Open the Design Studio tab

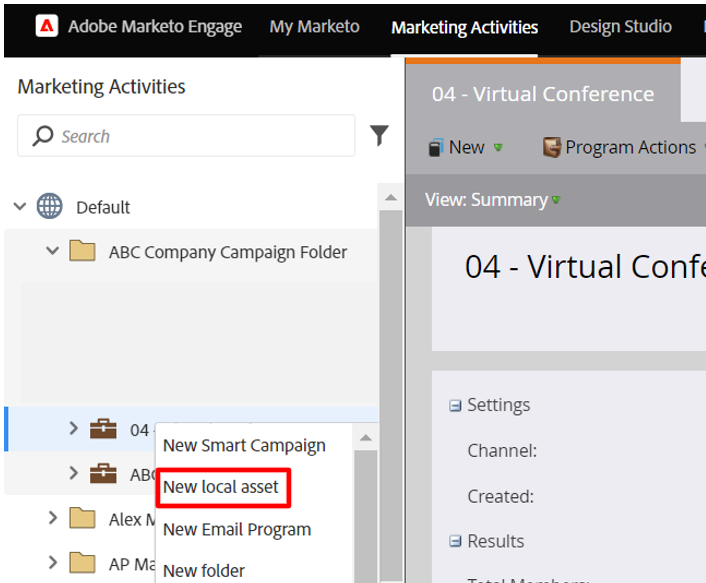point(620,27)
